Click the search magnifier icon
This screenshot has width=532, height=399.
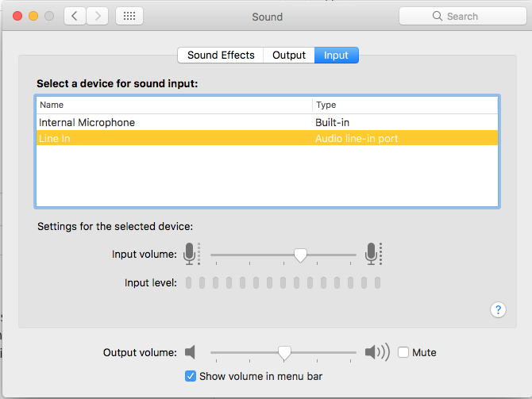[437, 16]
